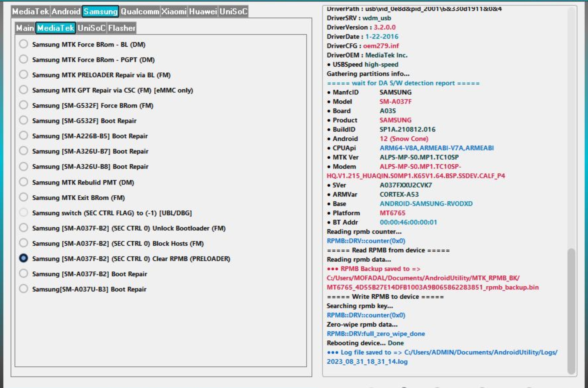Viewport: 588px width, 388px height.
Task: Select SM-A037F-B2 Block Hosts (FM) option
Action: click(24, 243)
